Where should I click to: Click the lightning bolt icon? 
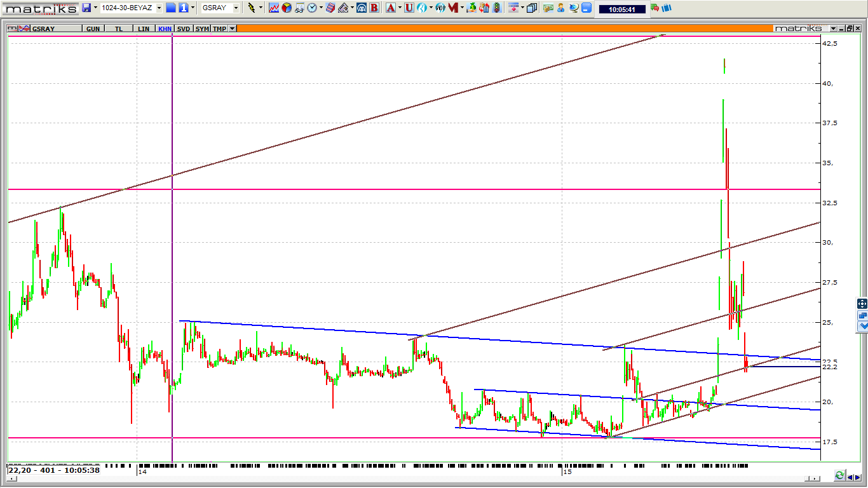[x=252, y=8]
